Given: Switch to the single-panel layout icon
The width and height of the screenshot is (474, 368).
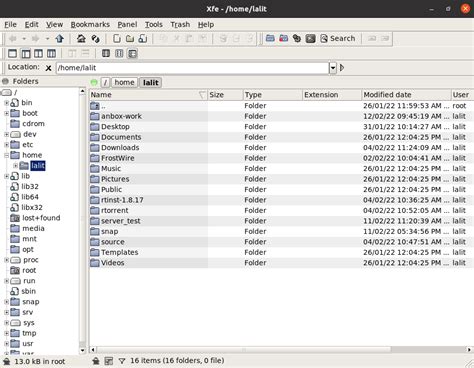Looking at the screenshot, I should (x=12, y=53).
